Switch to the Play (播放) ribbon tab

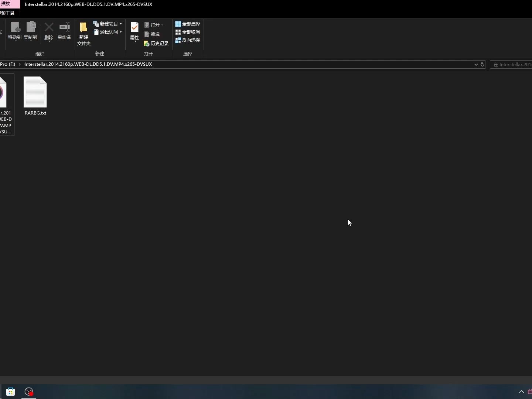click(10, 4)
